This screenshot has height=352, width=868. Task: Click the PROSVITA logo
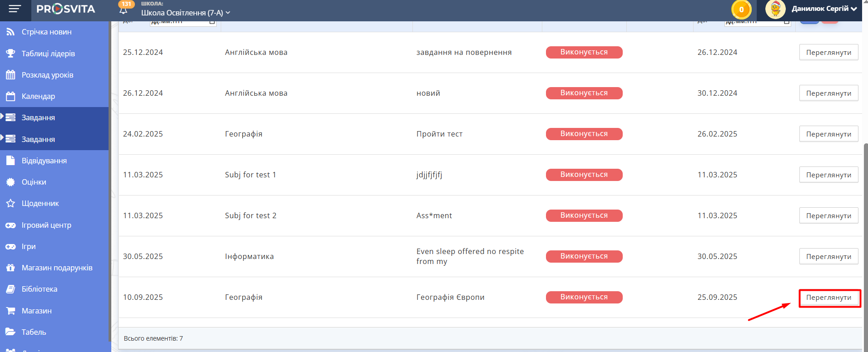click(x=66, y=9)
